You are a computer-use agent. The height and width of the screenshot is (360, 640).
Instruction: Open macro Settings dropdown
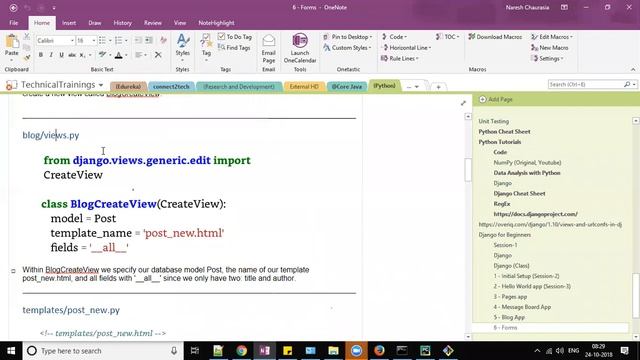pos(548,58)
